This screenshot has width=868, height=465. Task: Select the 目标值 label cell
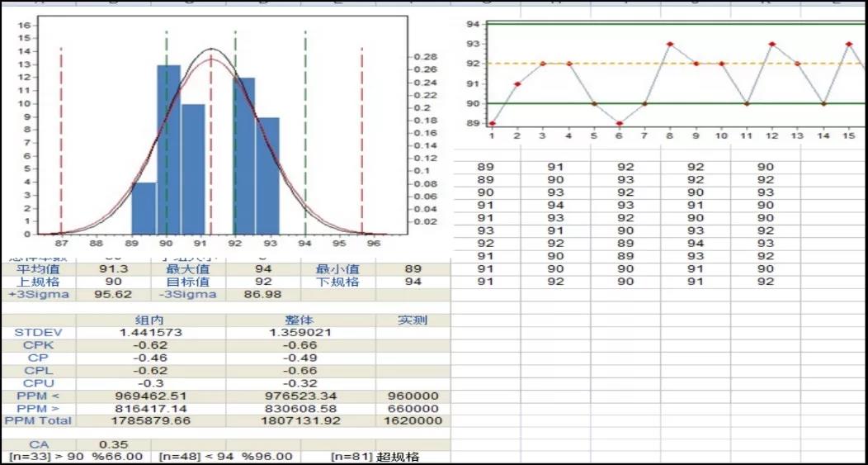[188, 282]
